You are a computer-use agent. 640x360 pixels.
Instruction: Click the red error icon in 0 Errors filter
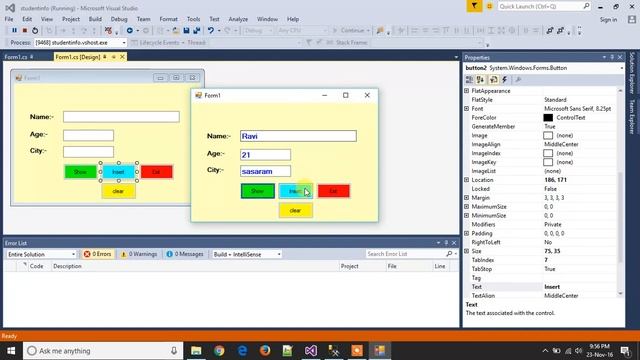[x=87, y=254]
